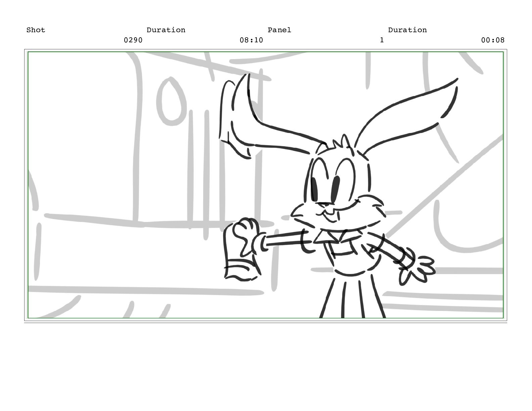Image resolution: width=532 pixels, height=411 pixels.
Task: Click the Duration label next to Shot
Action: [166, 30]
